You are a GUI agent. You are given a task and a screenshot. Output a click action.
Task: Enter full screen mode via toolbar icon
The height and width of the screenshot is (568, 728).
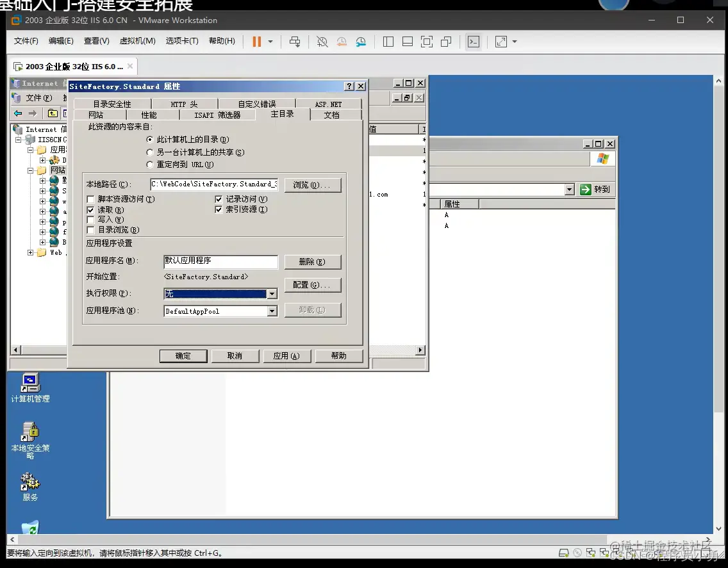click(427, 42)
